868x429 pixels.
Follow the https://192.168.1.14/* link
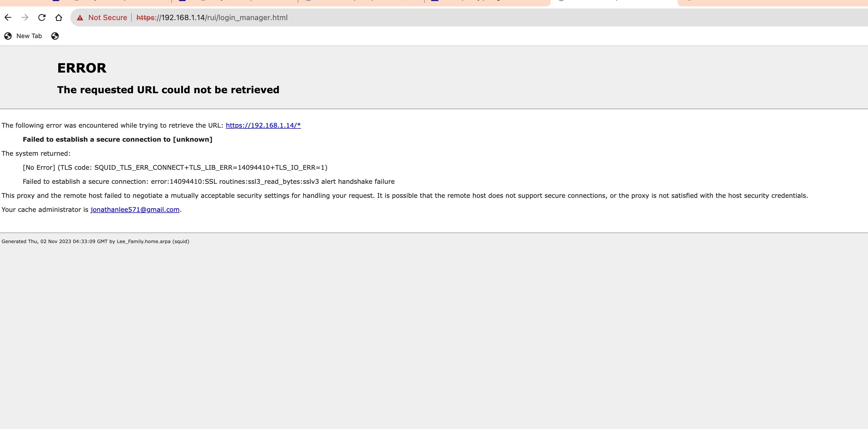pos(263,126)
